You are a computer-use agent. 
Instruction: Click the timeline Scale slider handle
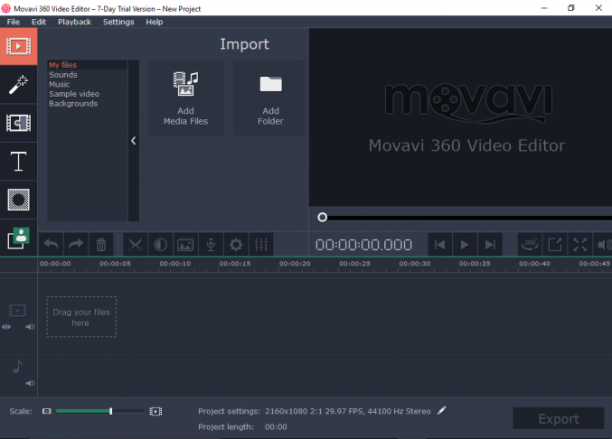click(111, 411)
